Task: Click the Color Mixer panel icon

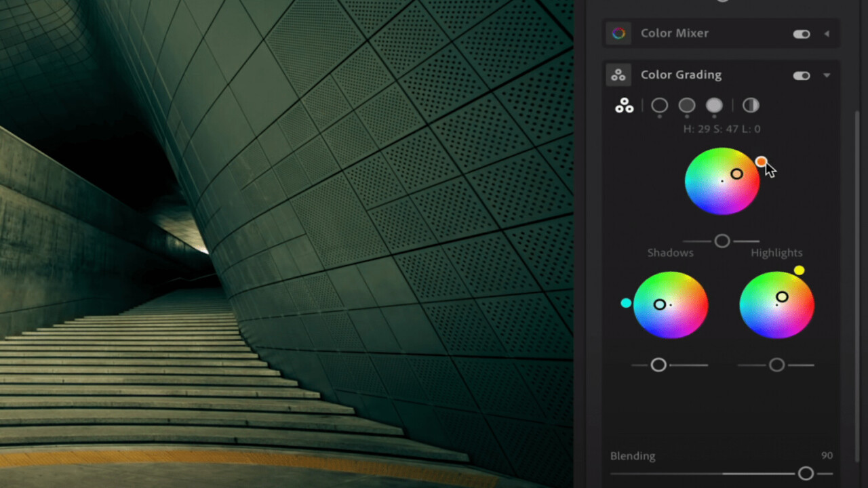Action: (x=618, y=33)
